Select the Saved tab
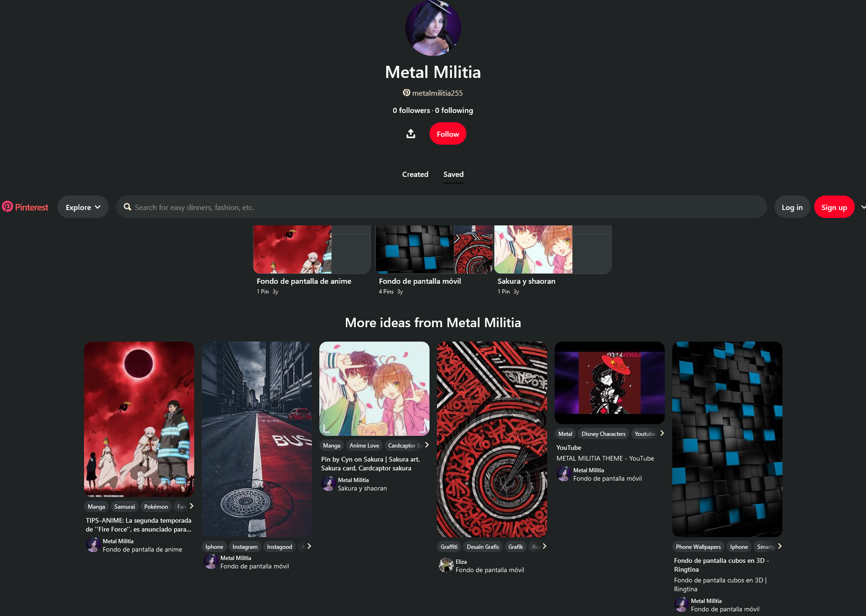This screenshot has width=866, height=616. tap(453, 174)
